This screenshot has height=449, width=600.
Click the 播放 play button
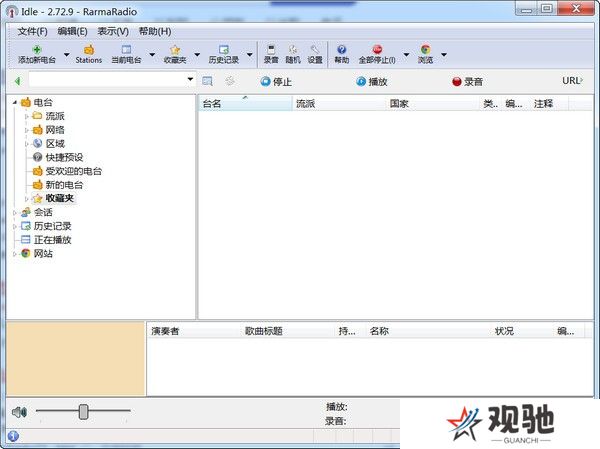tap(372, 82)
